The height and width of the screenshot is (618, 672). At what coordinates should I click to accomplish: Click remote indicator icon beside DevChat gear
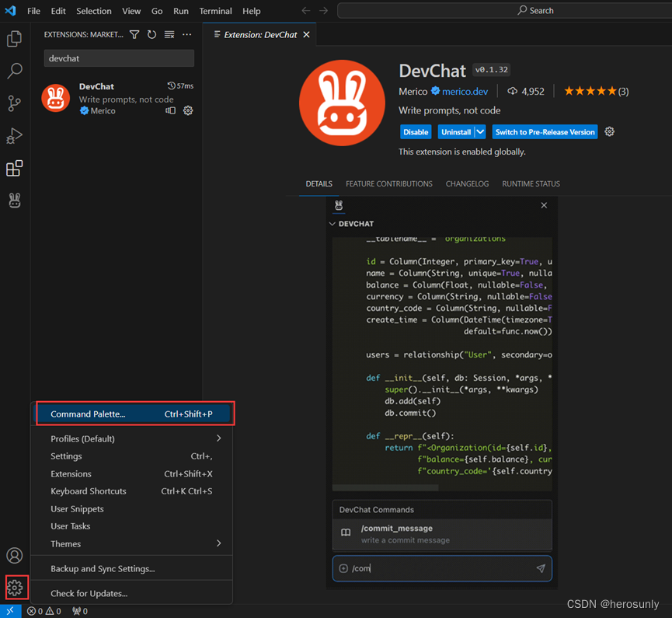pyautogui.click(x=171, y=110)
